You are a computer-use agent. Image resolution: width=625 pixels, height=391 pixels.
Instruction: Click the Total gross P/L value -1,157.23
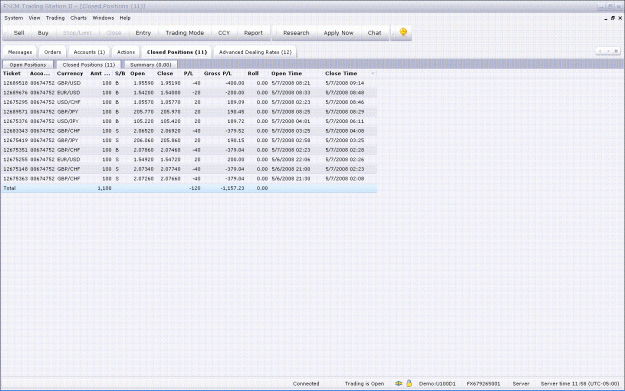coord(232,188)
